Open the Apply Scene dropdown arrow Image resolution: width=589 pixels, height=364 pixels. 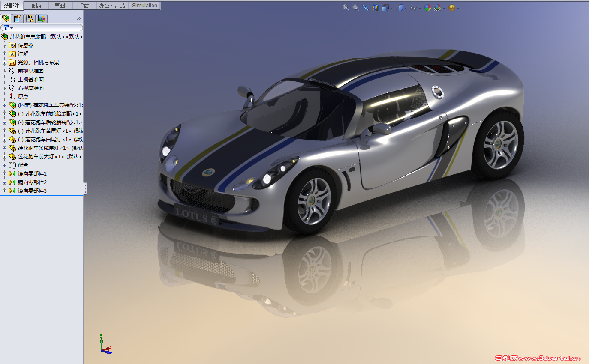(444, 8)
